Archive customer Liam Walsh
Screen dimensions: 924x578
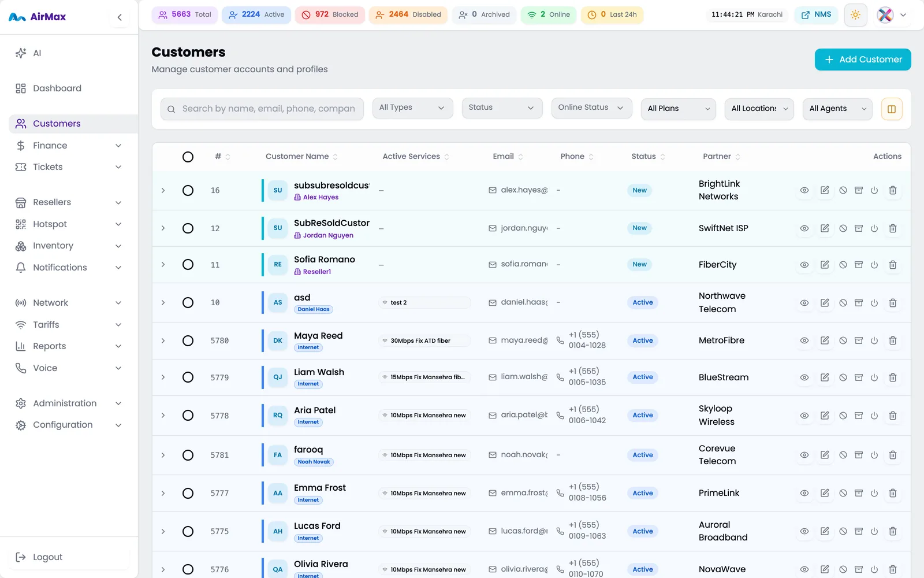click(x=859, y=377)
